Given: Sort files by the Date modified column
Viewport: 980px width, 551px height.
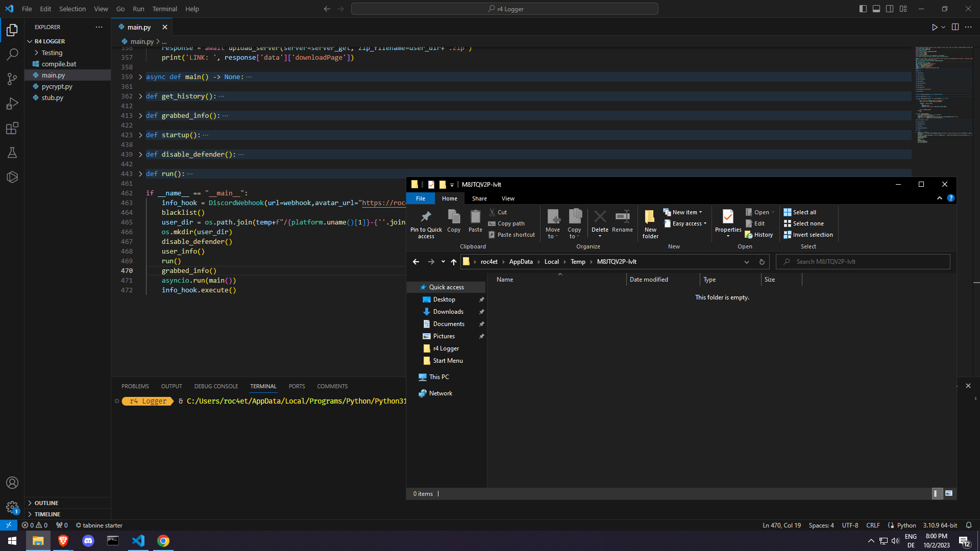Looking at the screenshot, I should coord(663,280).
